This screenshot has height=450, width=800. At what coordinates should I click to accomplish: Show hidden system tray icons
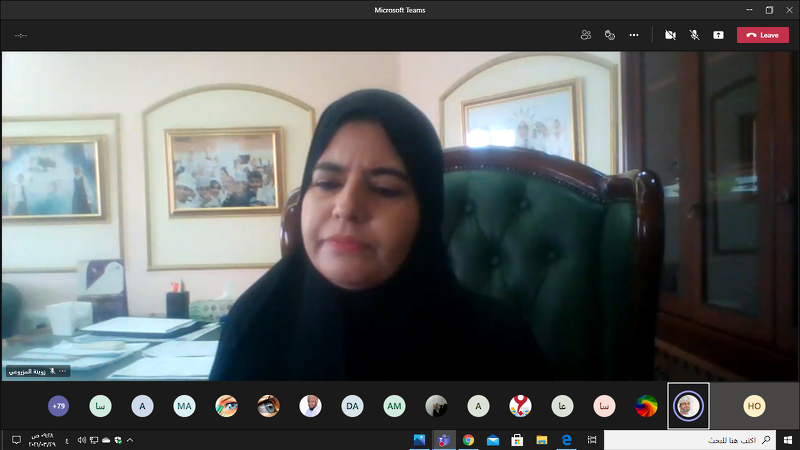point(130,440)
